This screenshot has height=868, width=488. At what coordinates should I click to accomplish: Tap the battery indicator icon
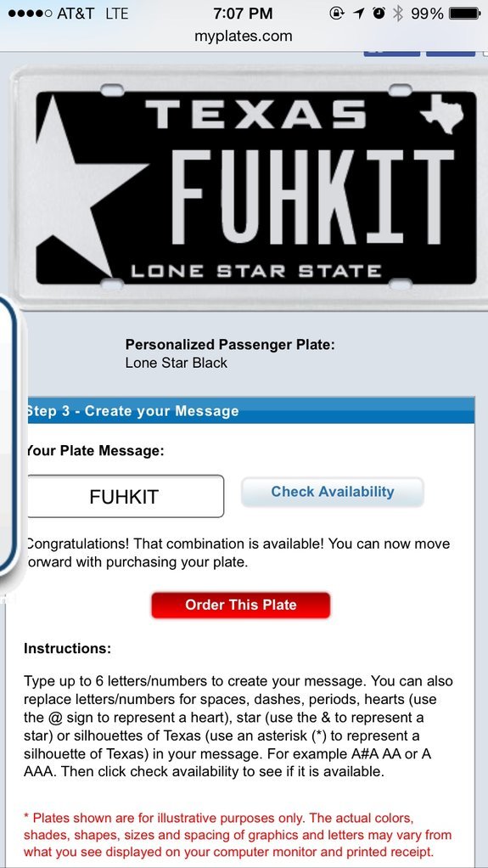coord(465,14)
